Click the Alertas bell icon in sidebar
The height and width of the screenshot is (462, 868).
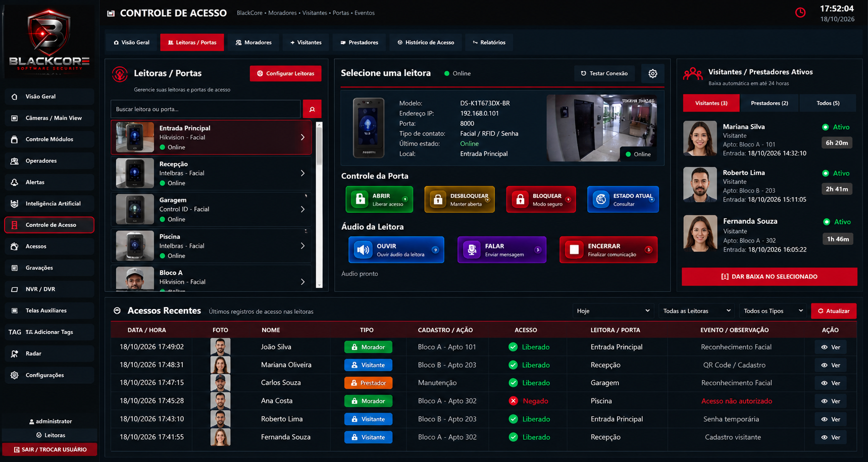[x=15, y=182]
